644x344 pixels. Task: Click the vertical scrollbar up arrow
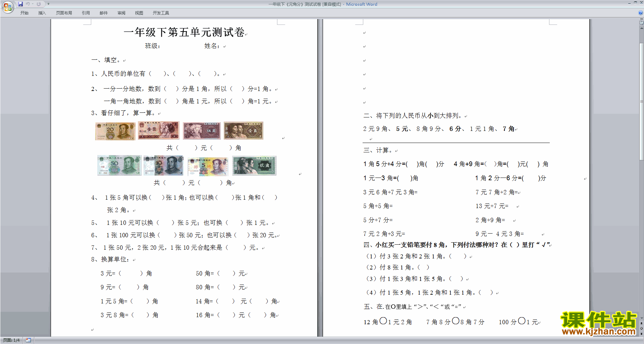click(x=642, y=28)
